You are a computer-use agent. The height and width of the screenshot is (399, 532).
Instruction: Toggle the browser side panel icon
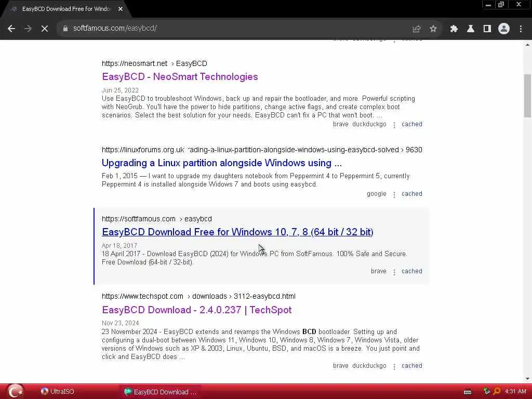[487, 29]
